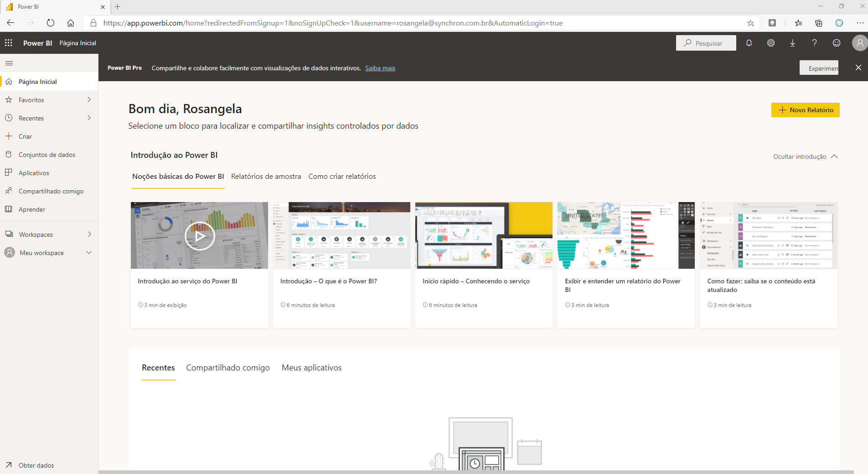868x474 pixels.
Task: Open the user profile avatar
Action: [860, 43]
